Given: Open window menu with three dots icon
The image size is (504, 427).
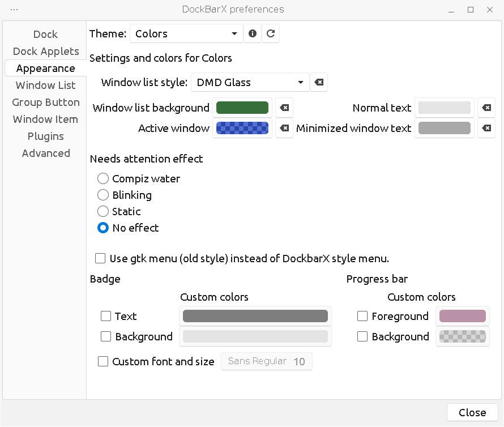Looking at the screenshot, I should [x=14, y=10].
